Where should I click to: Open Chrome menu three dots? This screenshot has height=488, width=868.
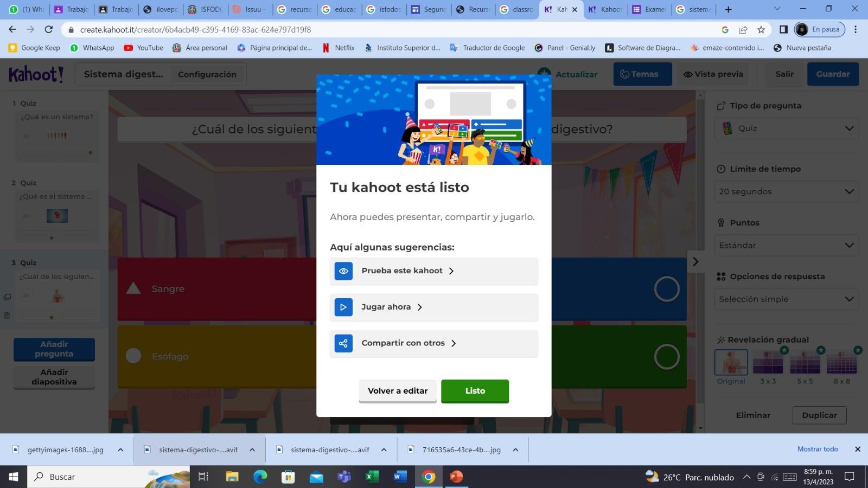pos(856,29)
